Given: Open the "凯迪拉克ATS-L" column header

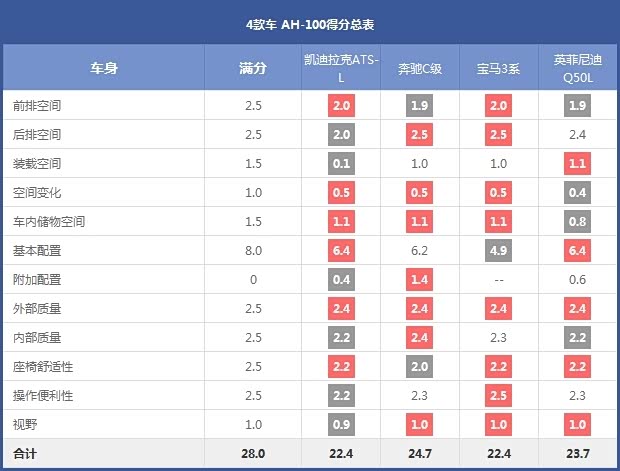Looking at the screenshot, I should click(x=341, y=69).
